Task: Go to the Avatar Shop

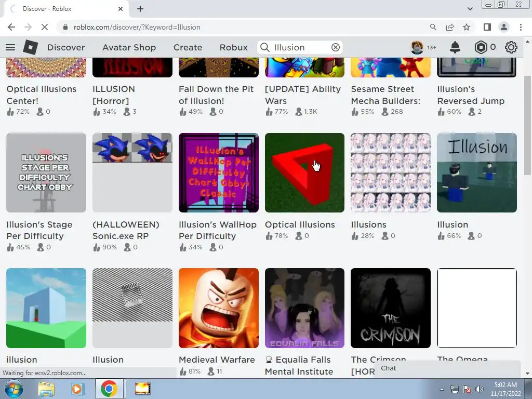Action: point(129,47)
